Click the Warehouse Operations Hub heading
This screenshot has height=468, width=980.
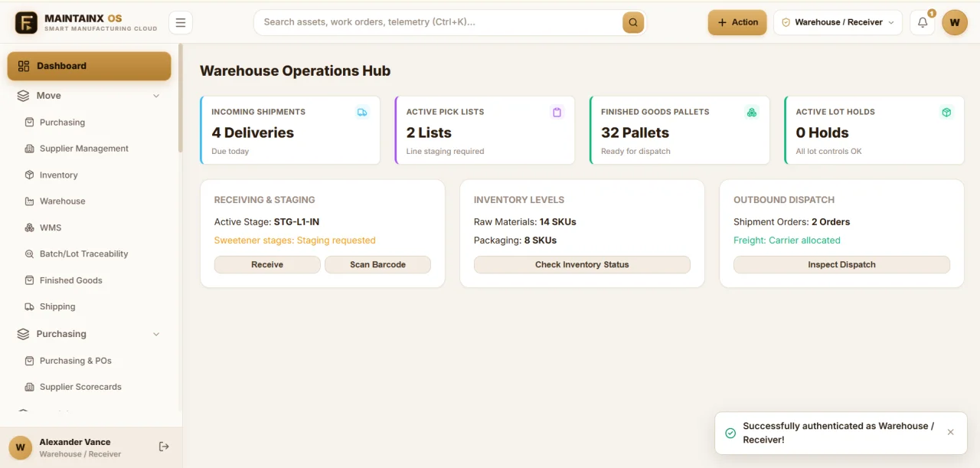[x=296, y=71]
